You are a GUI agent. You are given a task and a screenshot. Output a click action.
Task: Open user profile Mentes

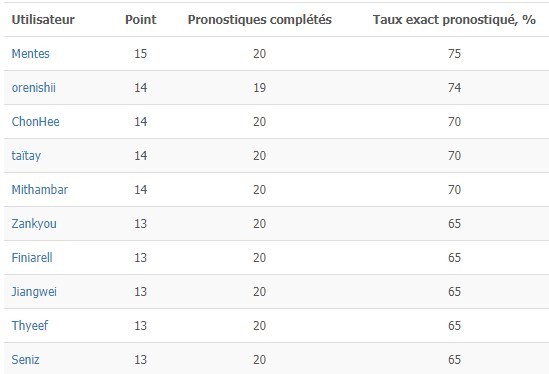click(30, 54)
